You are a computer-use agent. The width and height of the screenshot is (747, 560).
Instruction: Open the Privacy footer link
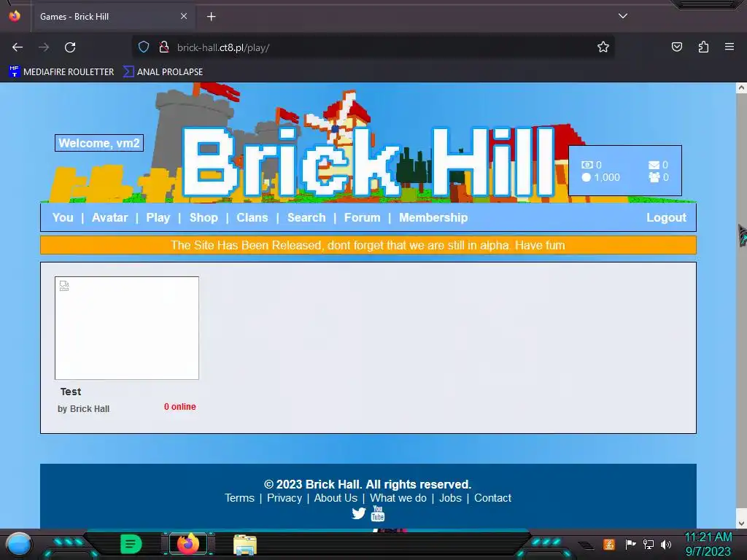(285, 498)
